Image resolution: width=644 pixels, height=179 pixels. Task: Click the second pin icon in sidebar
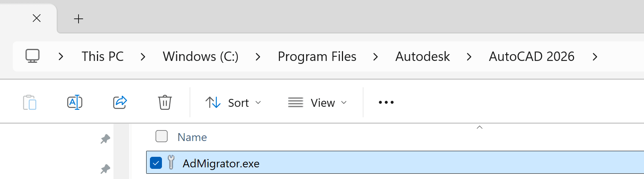pos(105,169)
